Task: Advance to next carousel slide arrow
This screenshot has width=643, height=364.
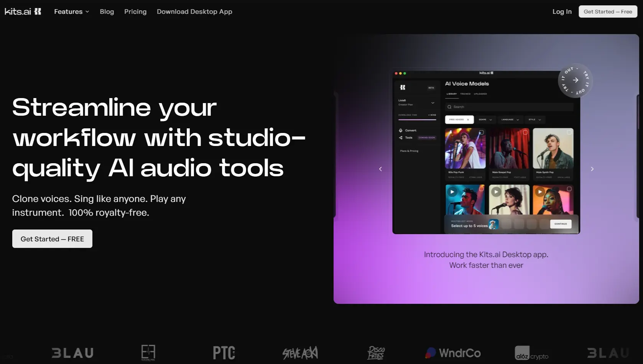Action: pos(592,169)
